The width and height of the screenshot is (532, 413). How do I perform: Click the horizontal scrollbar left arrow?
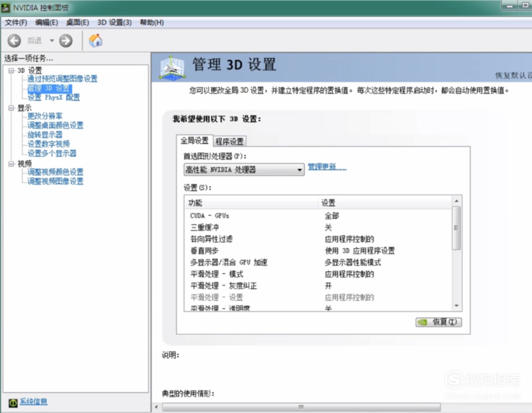tap(157, 407)
